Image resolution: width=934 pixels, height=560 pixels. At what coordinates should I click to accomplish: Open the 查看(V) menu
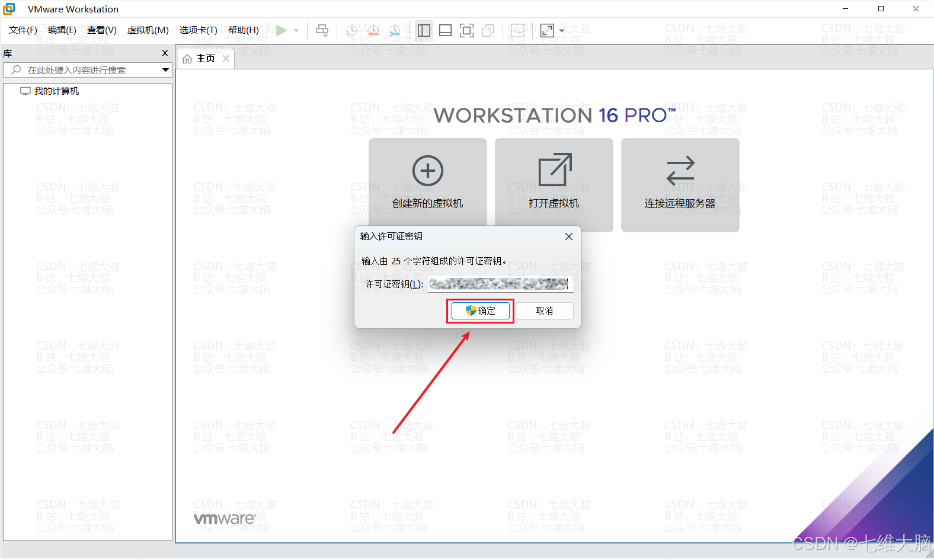coord(102,30)
